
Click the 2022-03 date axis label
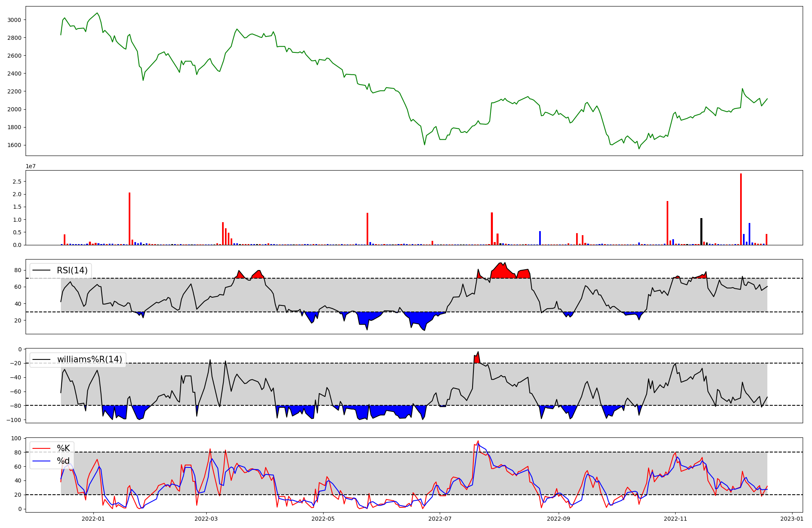(x=206, y=518)
